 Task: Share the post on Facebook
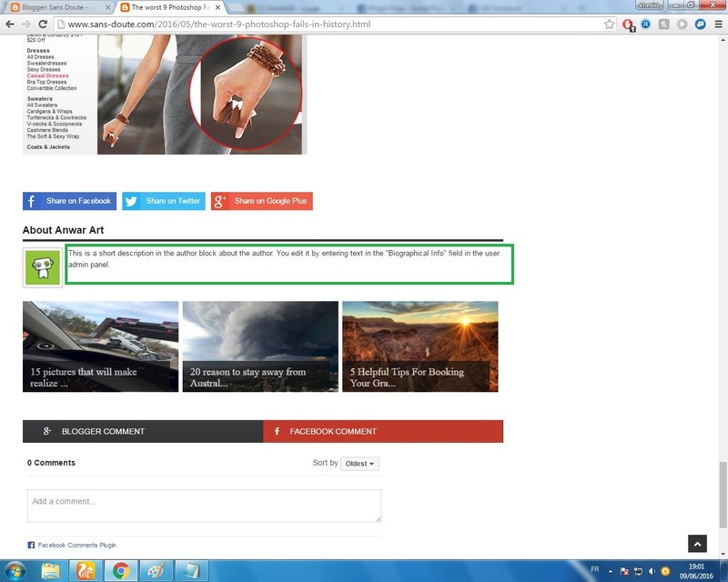pyautogui.click(x=69, y=201)
